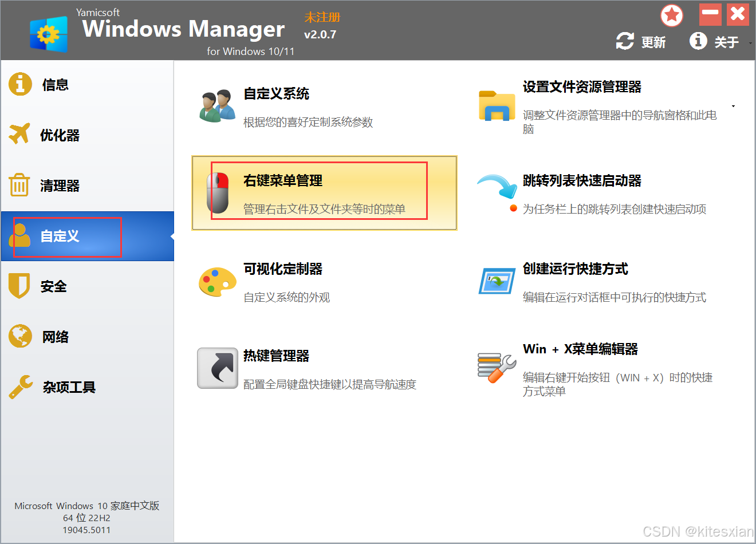Viewport: 756px width, 544px height.
Task: Click the refresh icon beside 更新
Action: [625, 41]
